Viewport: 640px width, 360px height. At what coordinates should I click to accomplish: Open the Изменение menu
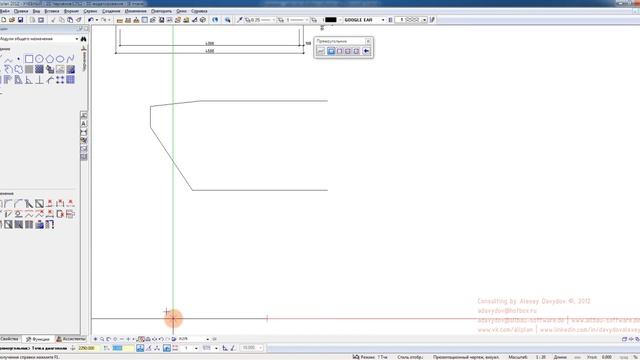coord(136,11)
